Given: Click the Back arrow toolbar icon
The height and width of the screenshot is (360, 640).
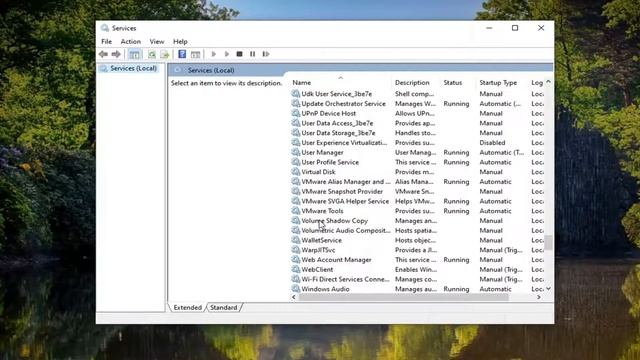Looking at the screenshot, I should coord(103,54).
